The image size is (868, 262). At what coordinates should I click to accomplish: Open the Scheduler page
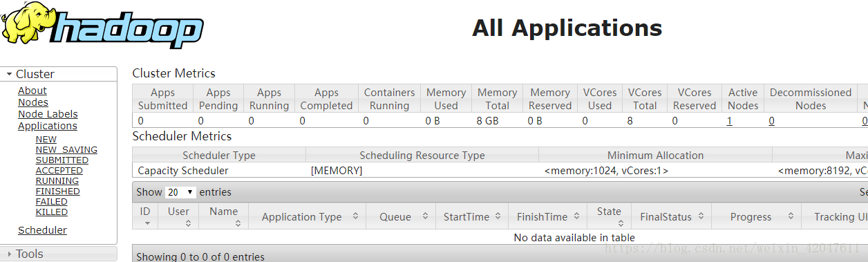click(42, 230)
